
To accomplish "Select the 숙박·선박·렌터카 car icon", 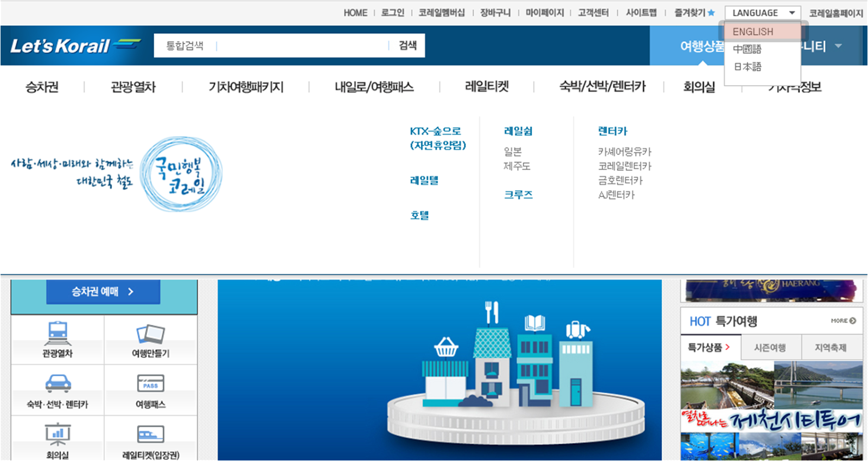I will coord(58,383).
